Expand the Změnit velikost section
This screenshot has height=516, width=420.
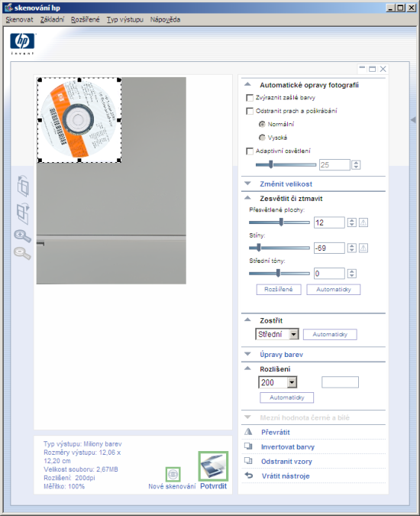286,184
